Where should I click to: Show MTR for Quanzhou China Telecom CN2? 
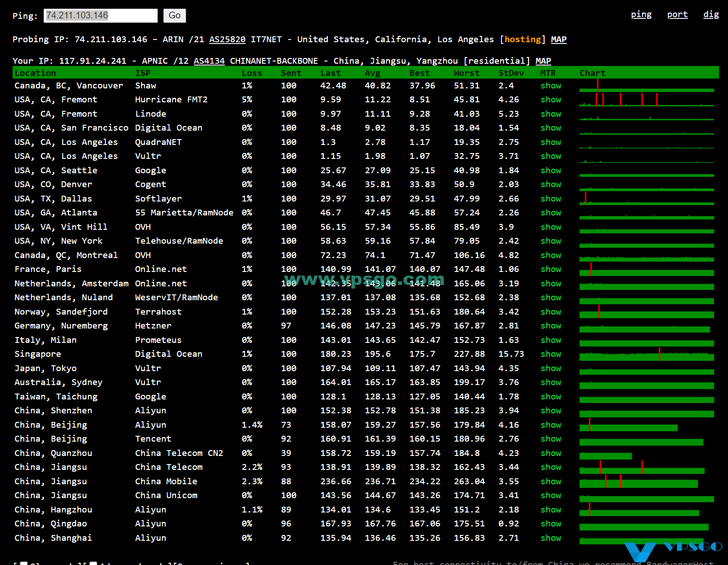(551, 453)
